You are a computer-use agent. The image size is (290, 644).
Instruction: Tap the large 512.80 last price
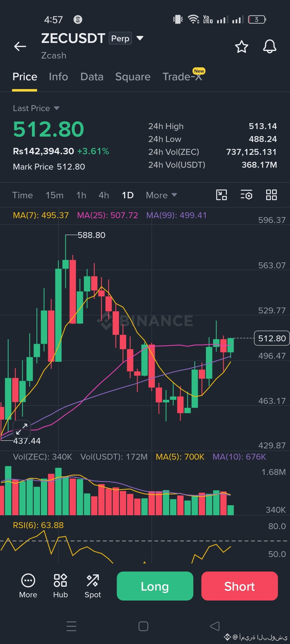point(49,129)
